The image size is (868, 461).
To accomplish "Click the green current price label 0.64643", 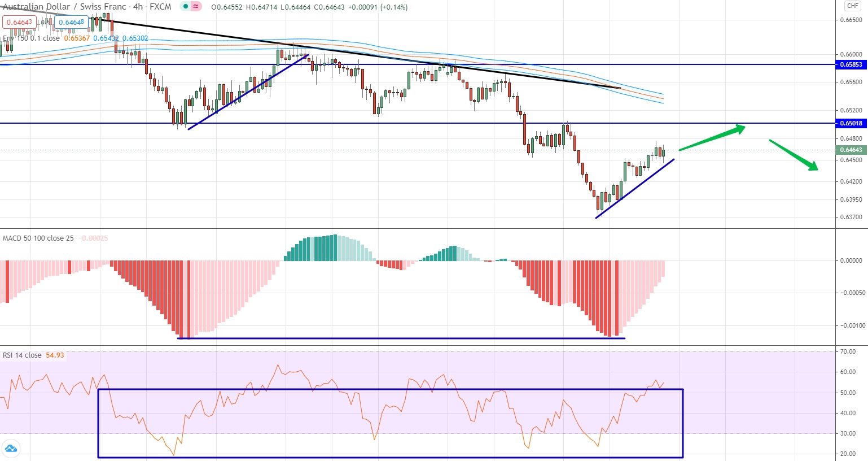I will [x=851, y=150].
